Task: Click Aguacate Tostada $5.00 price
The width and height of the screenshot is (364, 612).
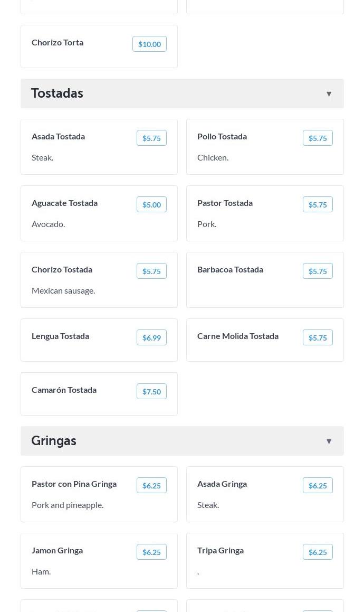Action: pyautogui.click(x=151, y=204)
